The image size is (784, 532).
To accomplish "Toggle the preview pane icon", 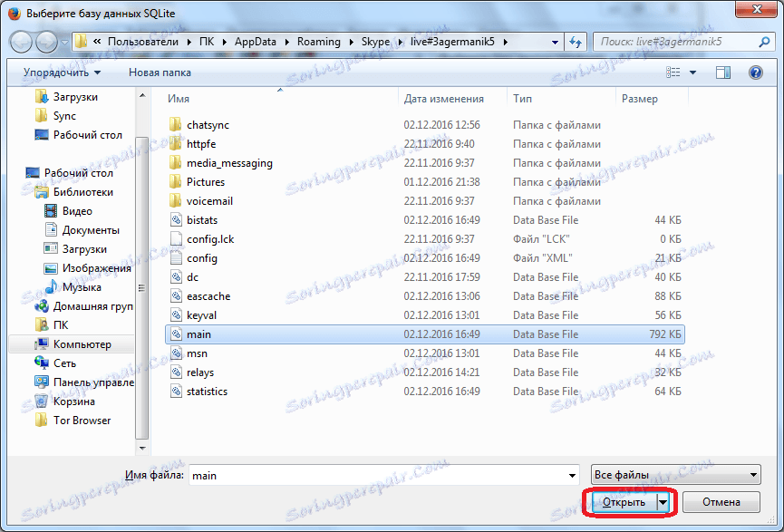I will (x=723, y=73).
